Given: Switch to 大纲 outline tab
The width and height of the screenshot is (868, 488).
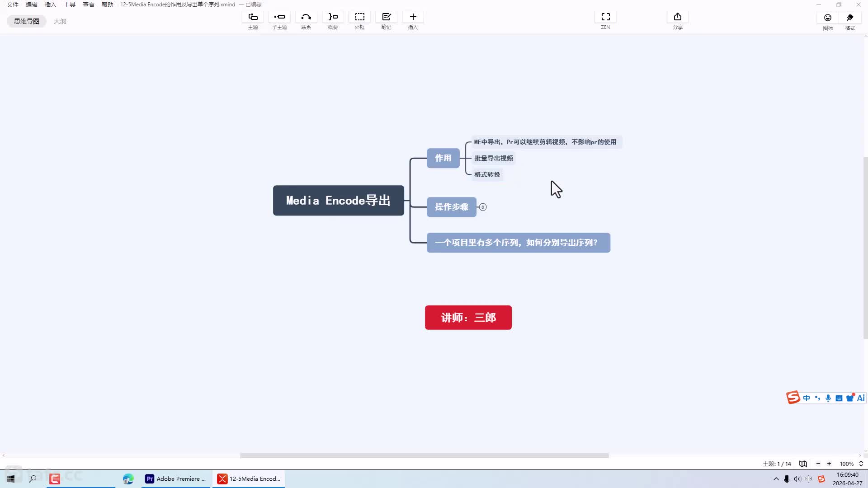Looking at the screenshot, I should pos(60,21).
